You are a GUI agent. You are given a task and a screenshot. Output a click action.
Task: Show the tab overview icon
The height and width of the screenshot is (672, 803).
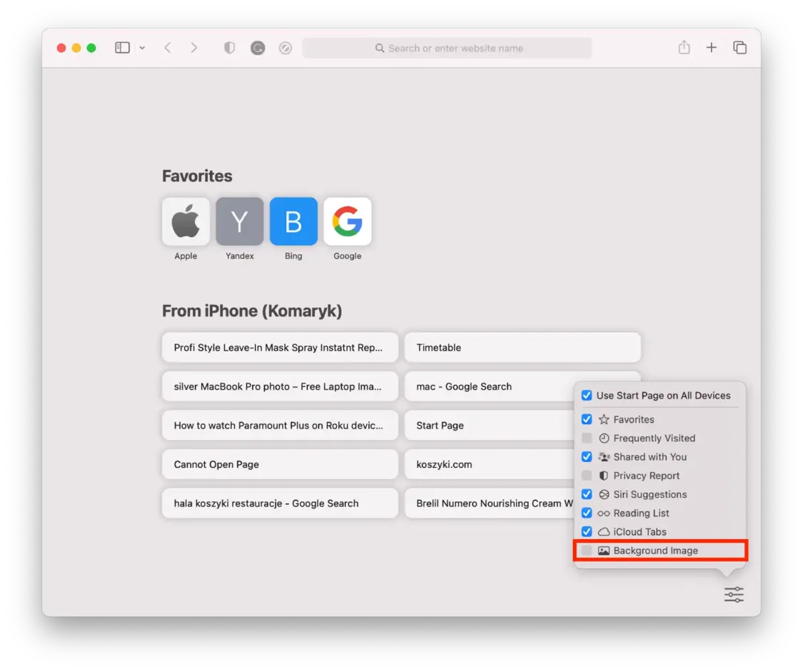(x=739, y=48)
